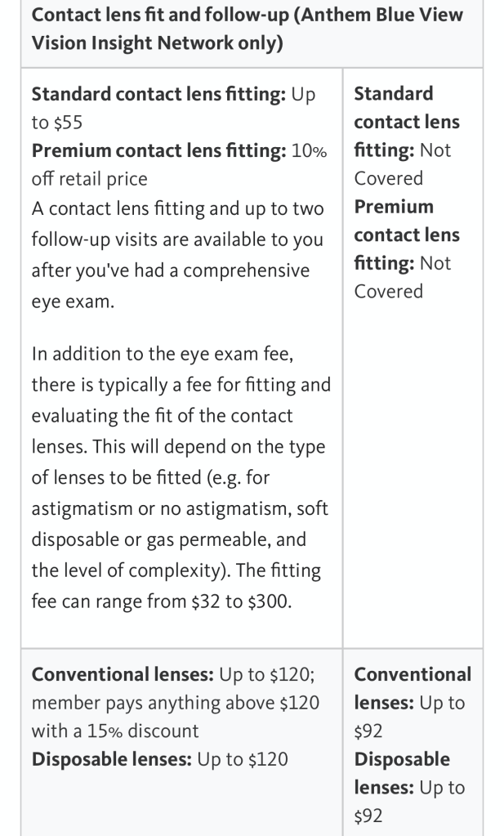The image size is (504, 836).
Task: Click right-column "Conventional lenses" up to $92 entry
Action: click(413, 703)
